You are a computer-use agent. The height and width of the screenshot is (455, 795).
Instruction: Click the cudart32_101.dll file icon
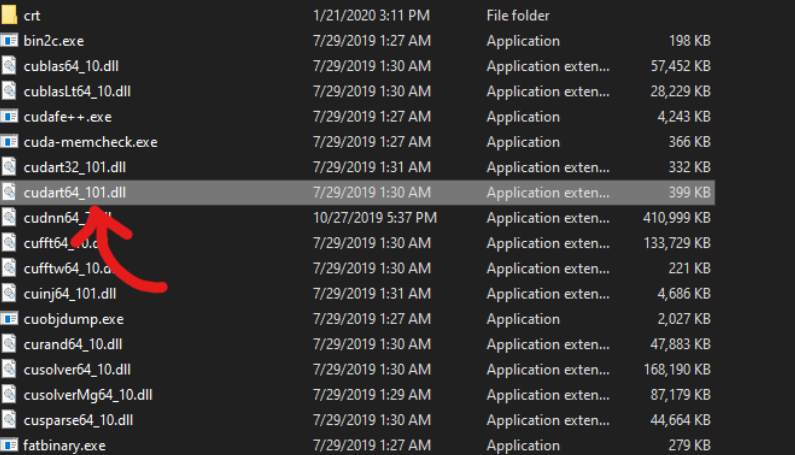(x=9, y=167)
